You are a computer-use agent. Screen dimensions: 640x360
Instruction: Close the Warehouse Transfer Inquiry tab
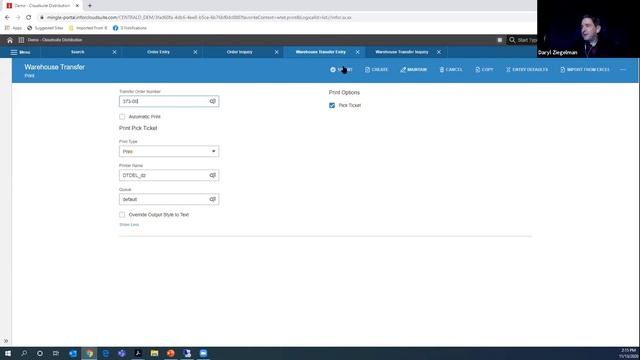439,52
